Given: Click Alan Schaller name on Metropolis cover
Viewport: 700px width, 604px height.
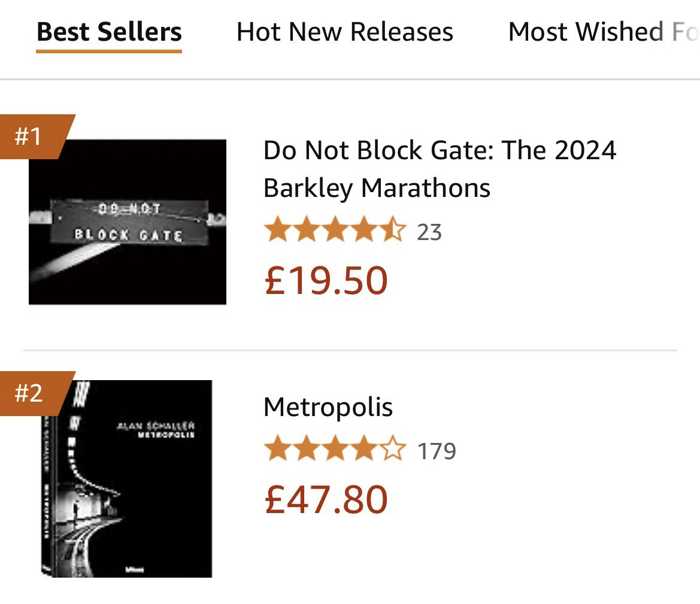Looking at the screenshot, I should [156, 426].
